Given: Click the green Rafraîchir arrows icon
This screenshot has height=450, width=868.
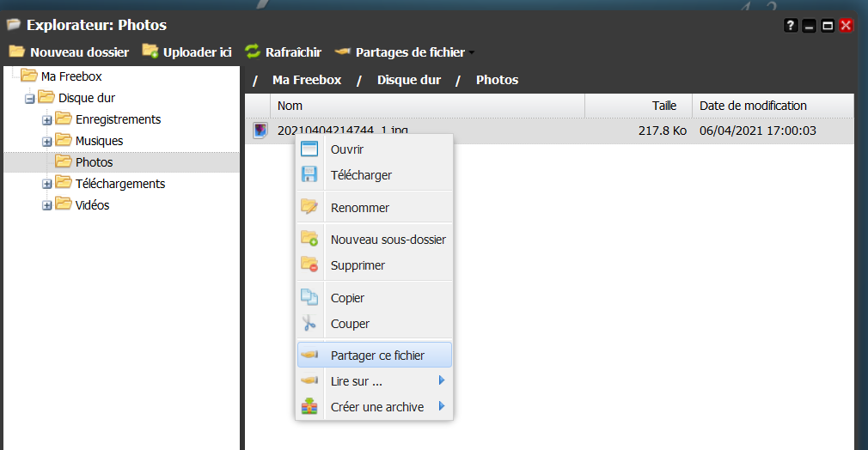Looking at the screenshot, I should point(252,52).
